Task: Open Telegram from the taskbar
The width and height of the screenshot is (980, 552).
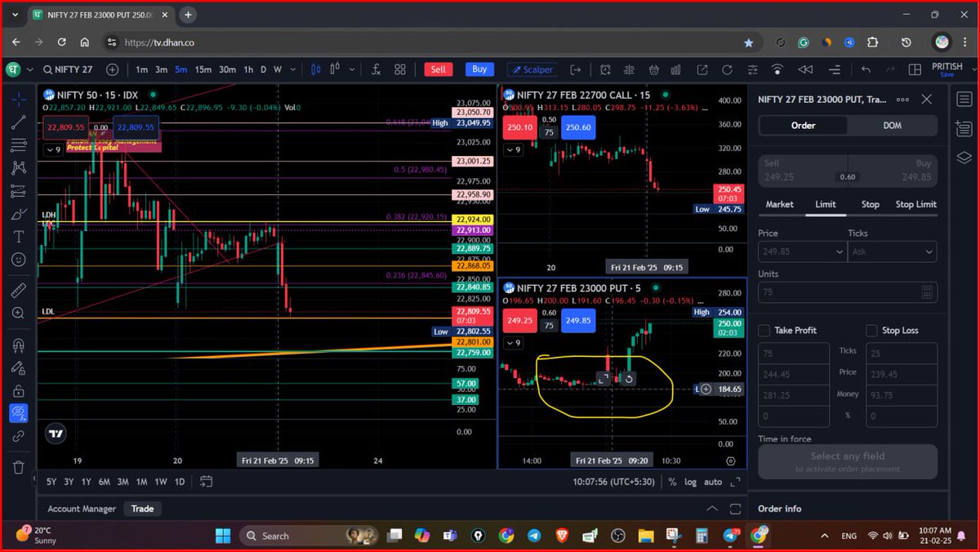Action: 533,536
